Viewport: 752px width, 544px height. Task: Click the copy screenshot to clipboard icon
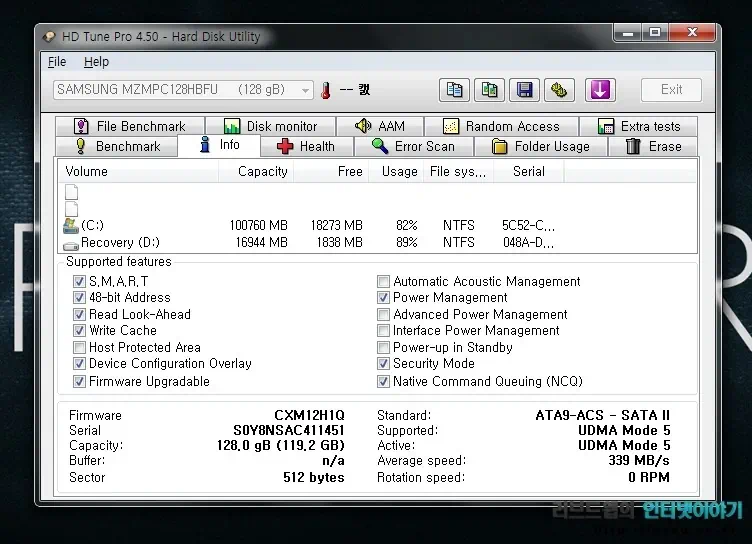click(489, 90)
